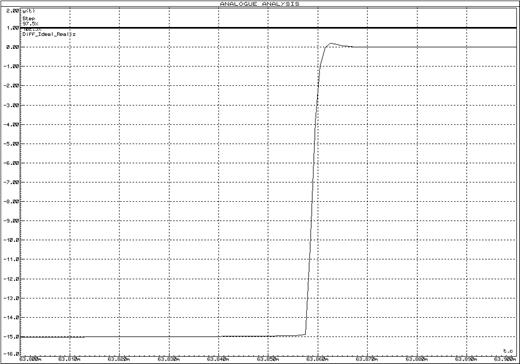Click the u(t) trace label at top
Screen dimensions: 520x364
[28, 11]
